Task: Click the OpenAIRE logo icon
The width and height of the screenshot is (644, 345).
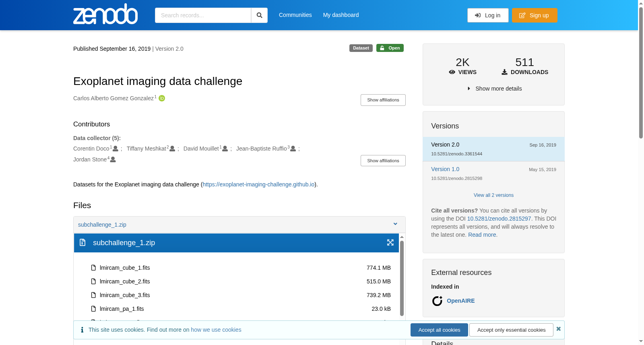Action: [437, 301]
